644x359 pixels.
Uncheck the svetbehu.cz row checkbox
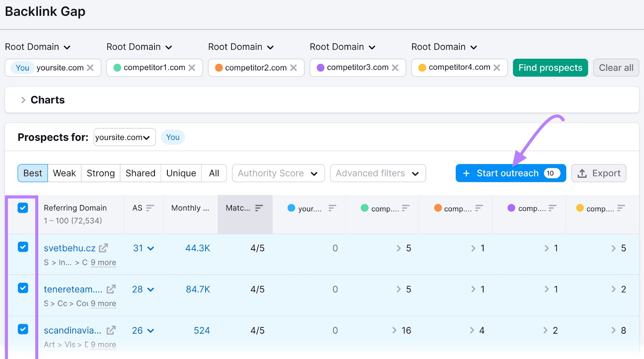click(x=23, y=247)
